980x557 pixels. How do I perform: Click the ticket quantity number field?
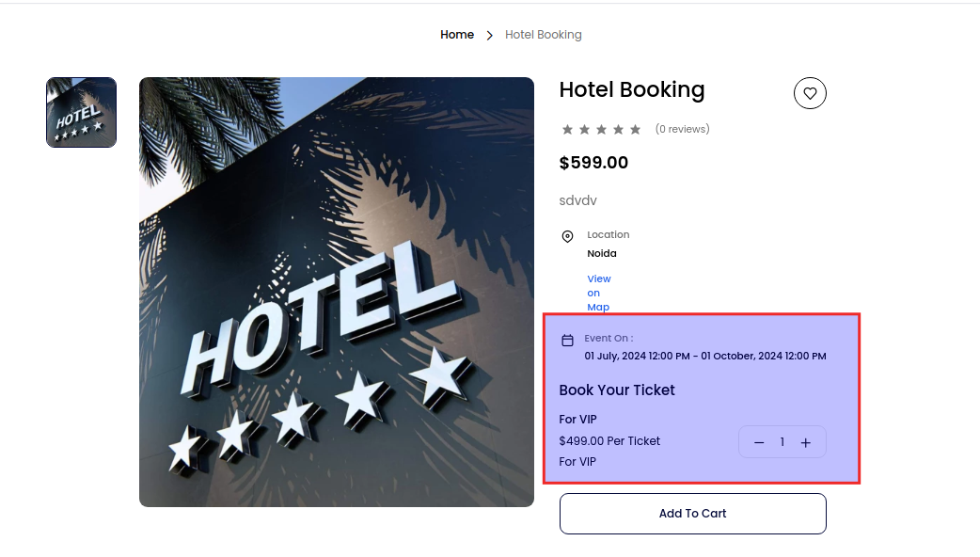(782, 442)
